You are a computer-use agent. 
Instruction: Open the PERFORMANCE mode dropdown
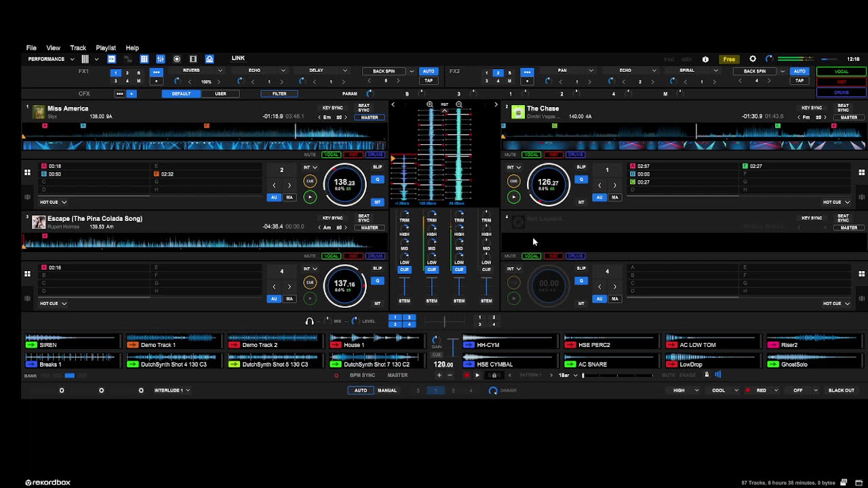[x=51, y=59]
